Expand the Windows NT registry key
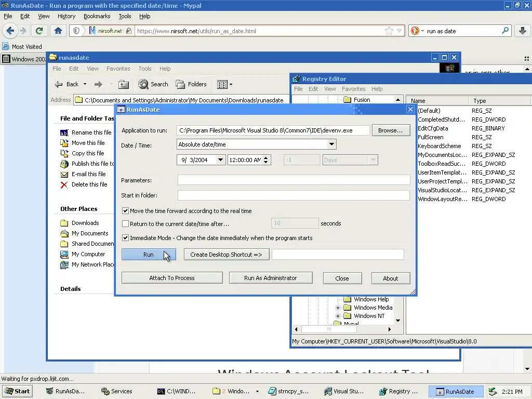The height and width of the screenshot is (399, 532). 338,316
